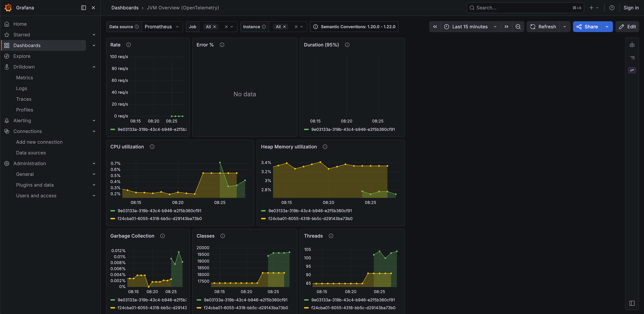
Task: Open the Semantic Conventions info link
Action: tap(354, 27)
